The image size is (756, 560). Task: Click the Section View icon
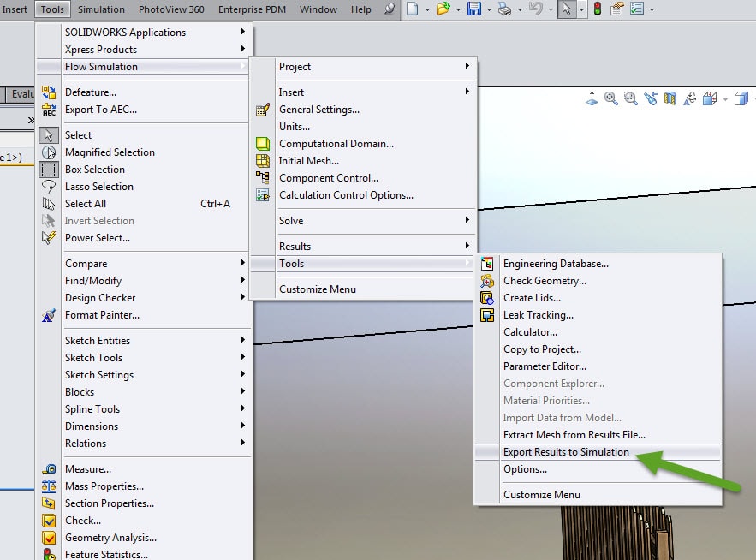(670, 99)
